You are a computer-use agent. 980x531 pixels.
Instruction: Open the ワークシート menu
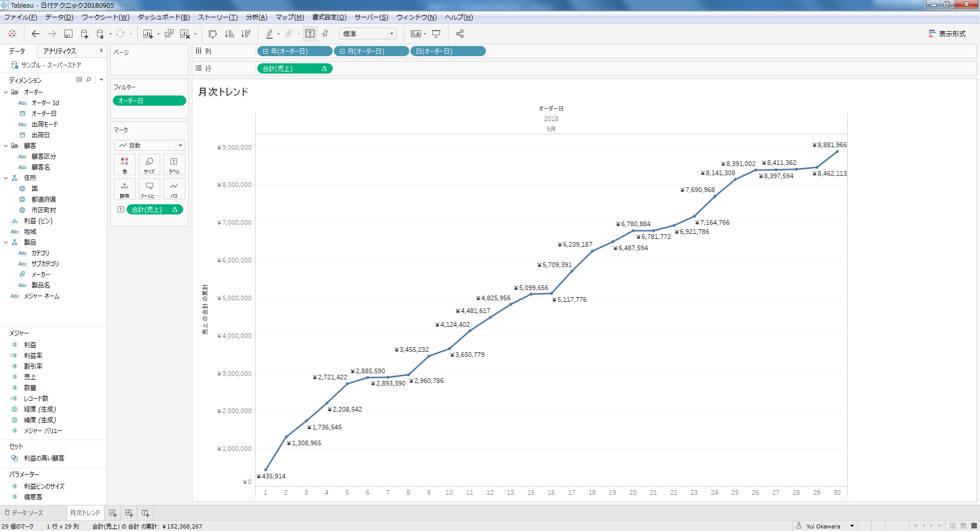105,17
